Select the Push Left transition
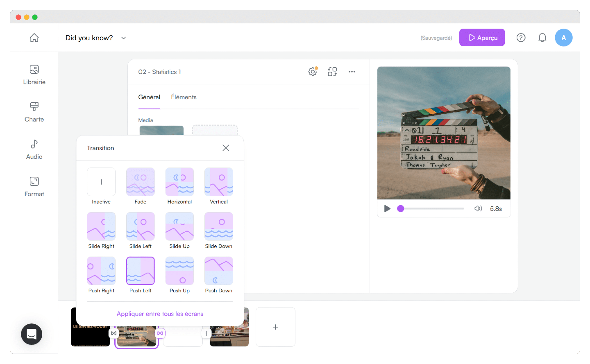The width and height of the screenshot is (590, 364). tap(141, 271)
